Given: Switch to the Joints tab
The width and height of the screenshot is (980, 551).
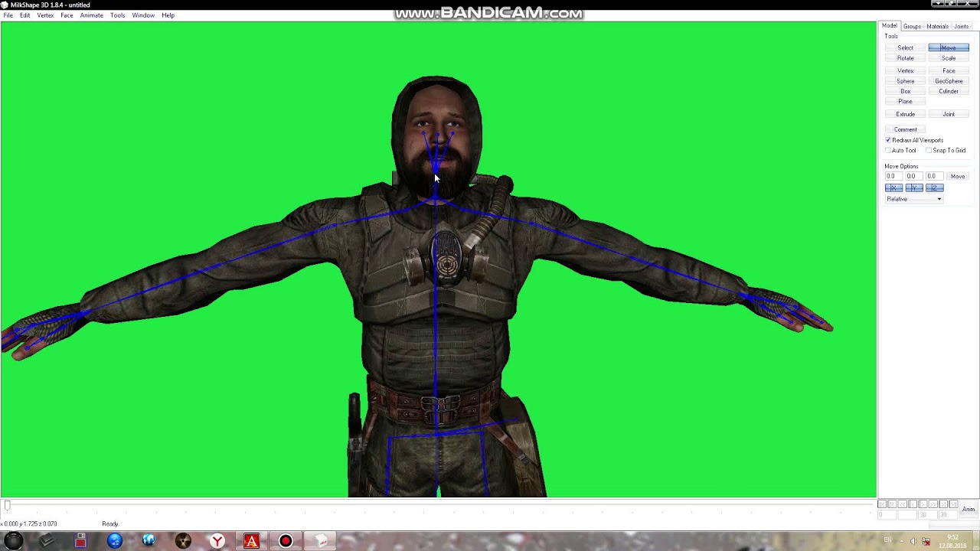Looking at the screenshot, I should click(961, 27).
